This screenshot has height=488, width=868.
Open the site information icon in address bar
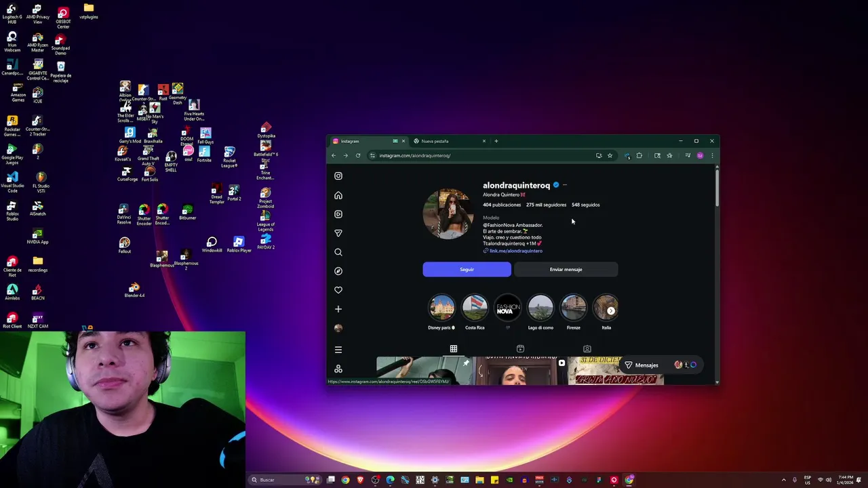372,155
